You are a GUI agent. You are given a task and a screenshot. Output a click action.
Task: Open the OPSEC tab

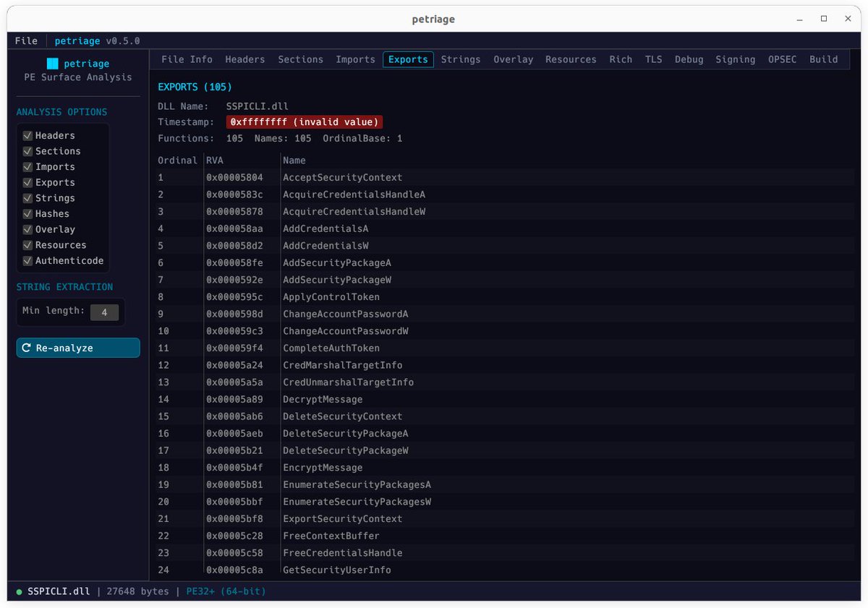click(782, 59)
